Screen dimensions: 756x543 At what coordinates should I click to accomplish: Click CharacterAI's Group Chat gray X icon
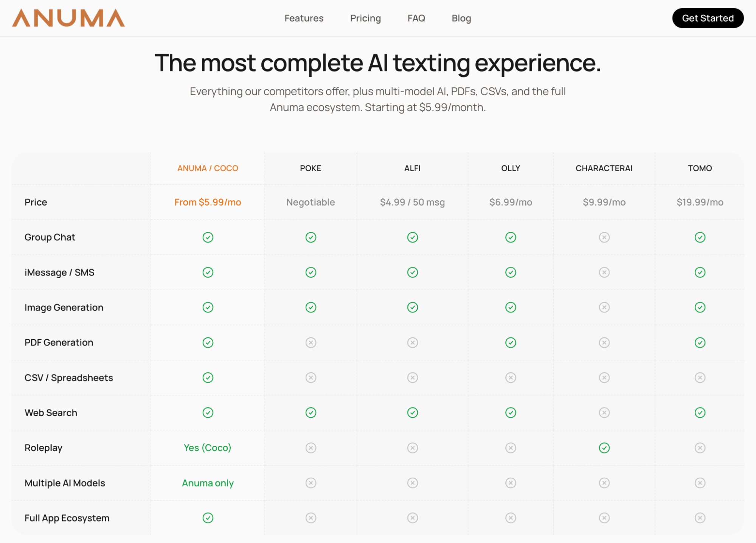pos(604,237)
